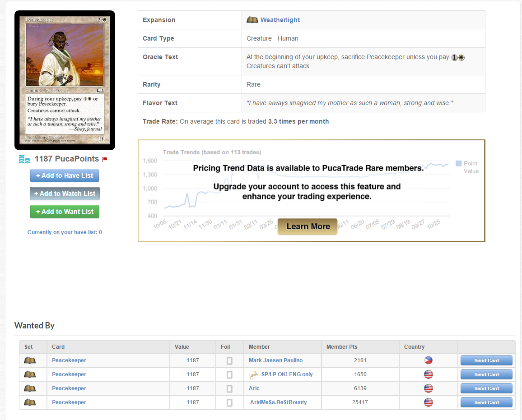
Task: Toggle foil box for Mark Jaesen Paulino
Action: pos(229,361)
